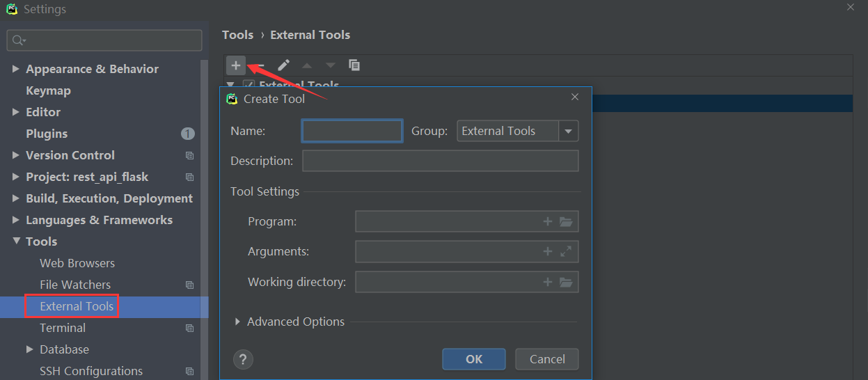Image resolution: width=868 pixels, height=380 pixels.
Task: Click the Add tool plus icon
Action: [x=236, y=65]
